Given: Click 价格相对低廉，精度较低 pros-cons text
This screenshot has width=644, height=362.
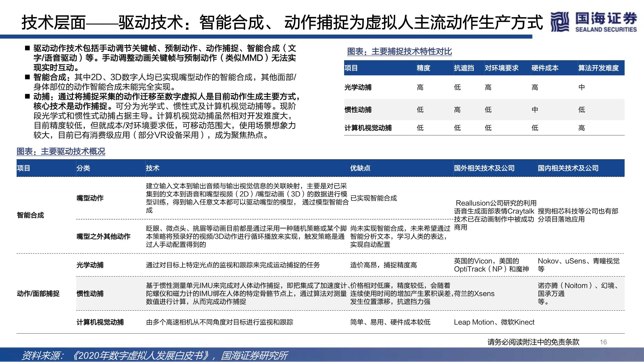Looking at the screenshot, I should tap(401, 293).
